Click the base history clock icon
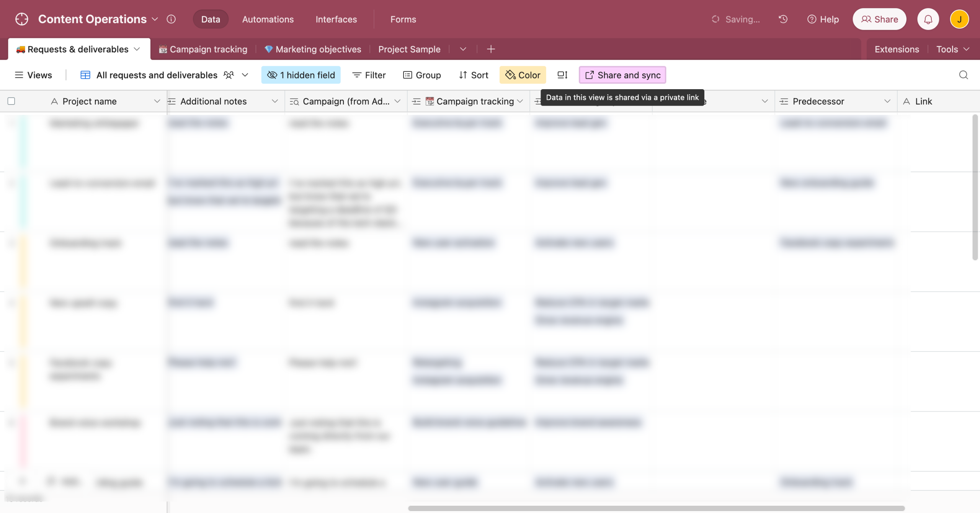Image resolution: width=980 pixels, height=513 pixels. [x=783, y=19]
